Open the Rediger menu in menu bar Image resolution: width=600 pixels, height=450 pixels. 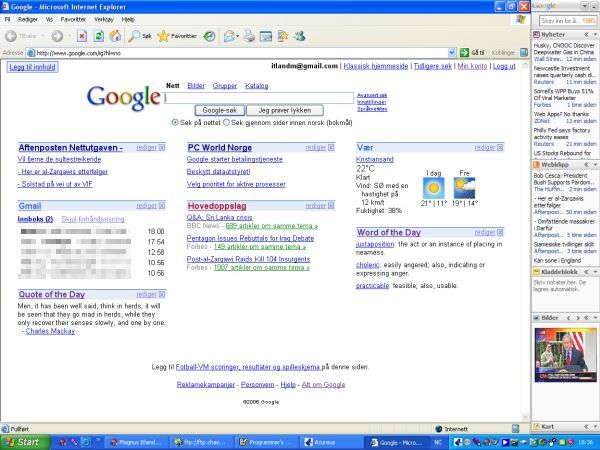28,19
